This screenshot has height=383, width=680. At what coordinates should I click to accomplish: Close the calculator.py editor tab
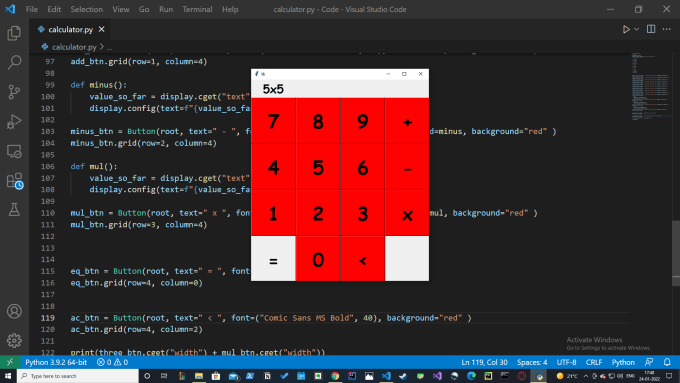point(101,29)
